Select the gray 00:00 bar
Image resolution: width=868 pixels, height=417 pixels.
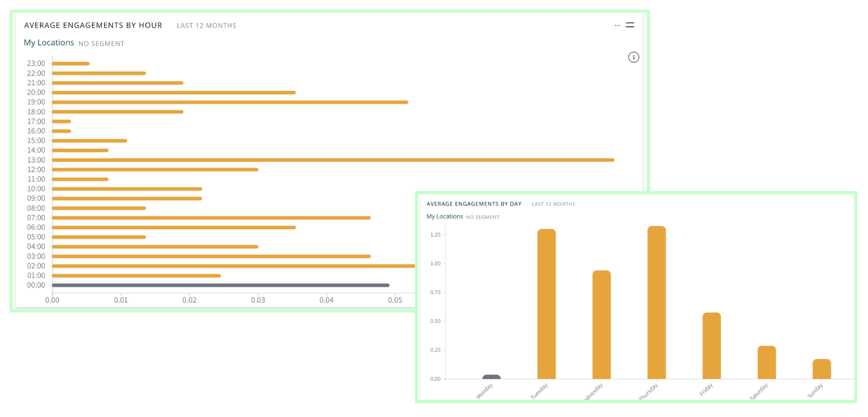click(x=220, y=285)
